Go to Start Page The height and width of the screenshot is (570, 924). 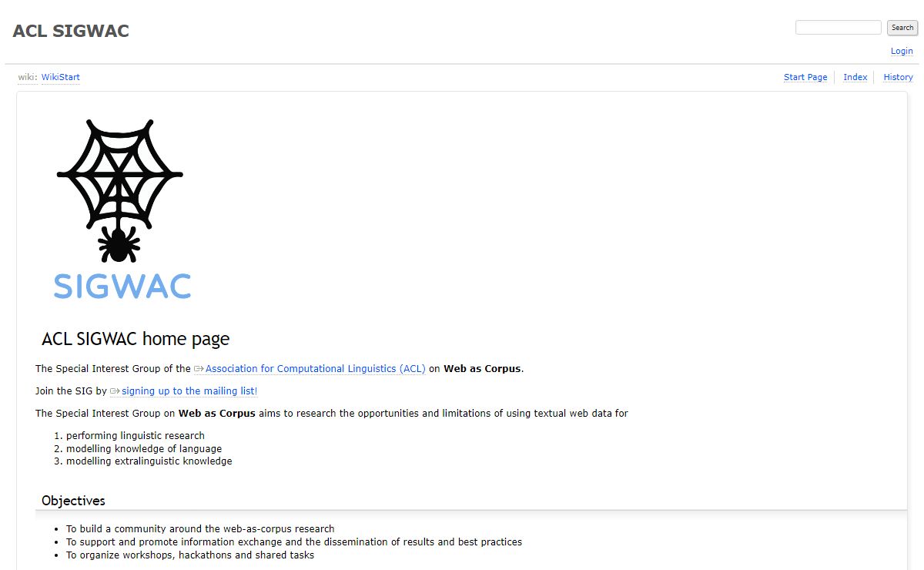(x=805, y=77)
